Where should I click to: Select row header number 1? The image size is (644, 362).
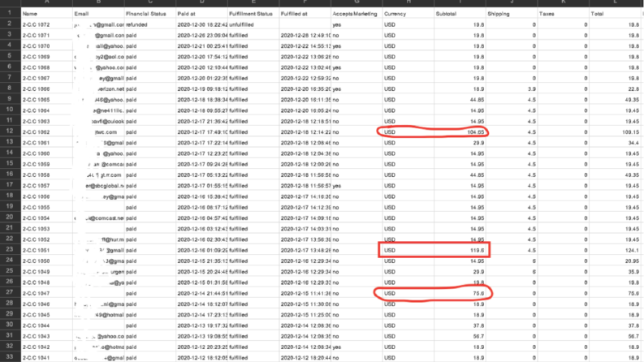tap(10, 12)
